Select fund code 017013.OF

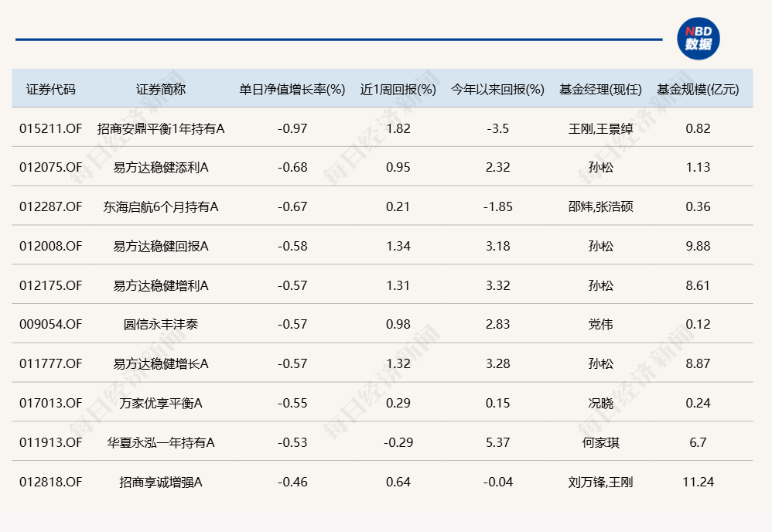[51, 403]
